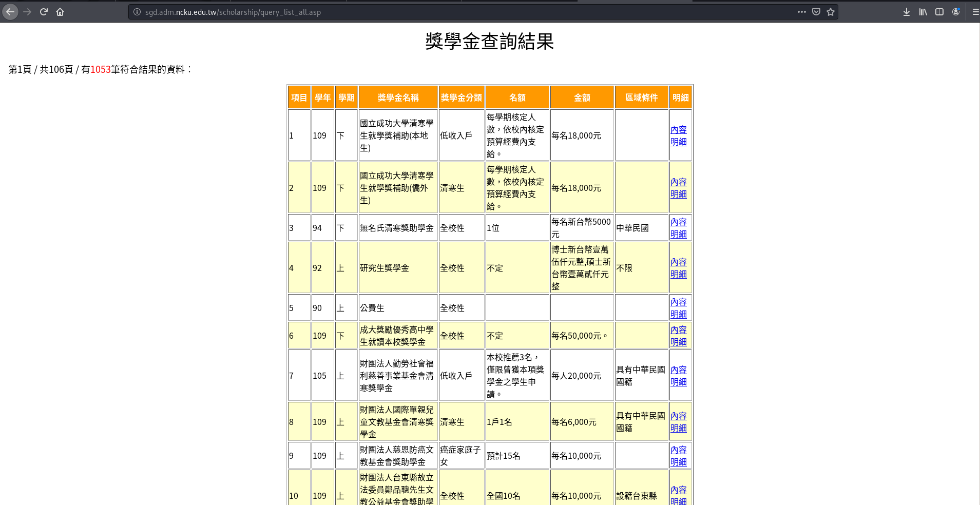This screenshot has width=980, height=505.
Task: Click the 學年 column header
Action: (x=323, y=98)
